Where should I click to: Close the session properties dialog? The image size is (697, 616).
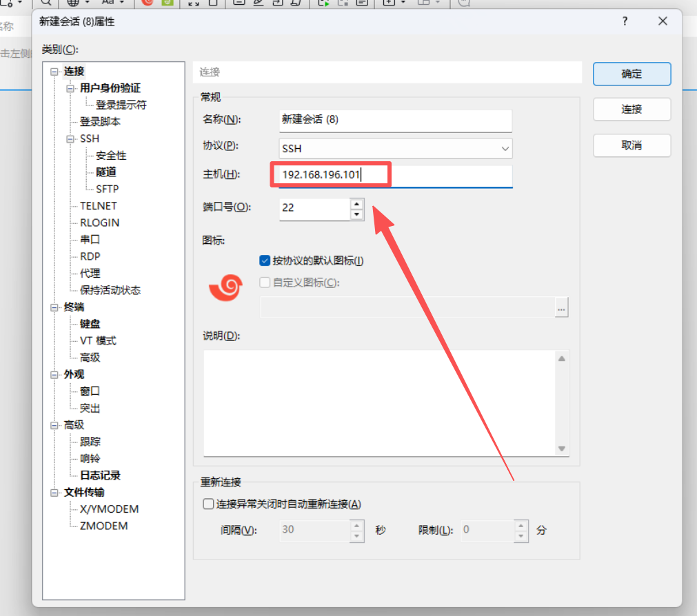pos(663,21)
